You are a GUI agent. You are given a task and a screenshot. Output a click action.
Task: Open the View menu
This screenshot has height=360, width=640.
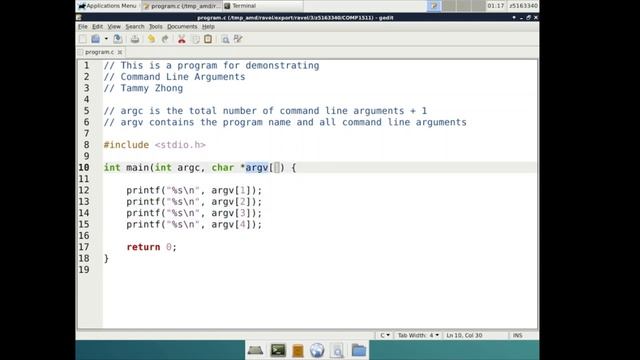point(114,27)
